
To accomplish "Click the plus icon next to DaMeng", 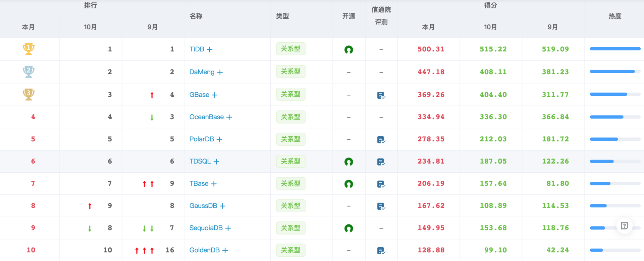I will (220, 72).
